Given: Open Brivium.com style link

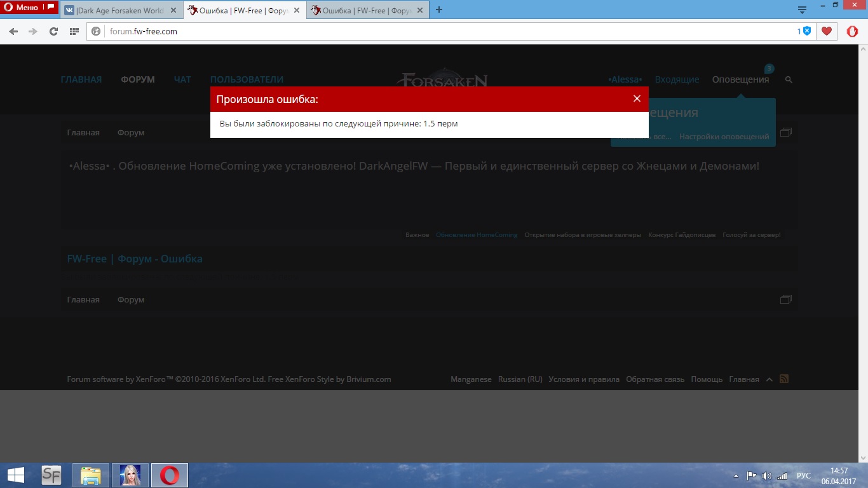Looking at the screenshot, I should (x=369, y=379).
